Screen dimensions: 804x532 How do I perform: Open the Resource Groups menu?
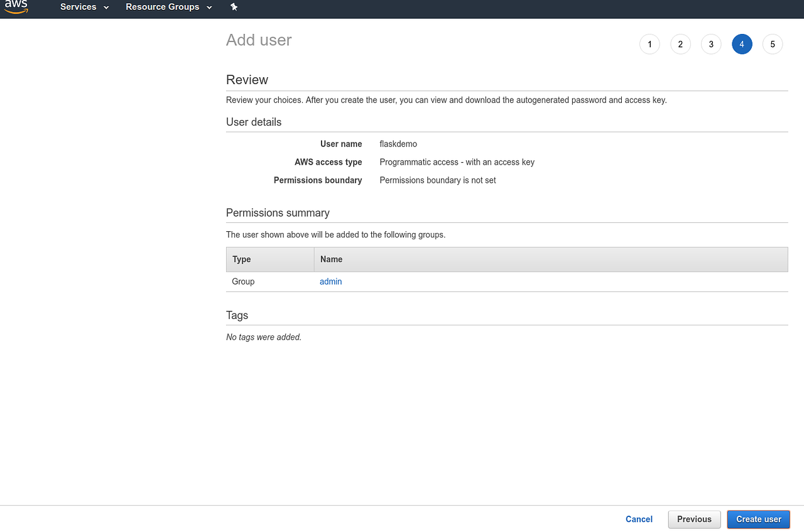163,8
